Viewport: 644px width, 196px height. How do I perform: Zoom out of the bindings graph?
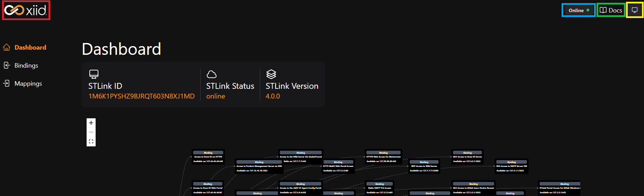click(91, 132)
